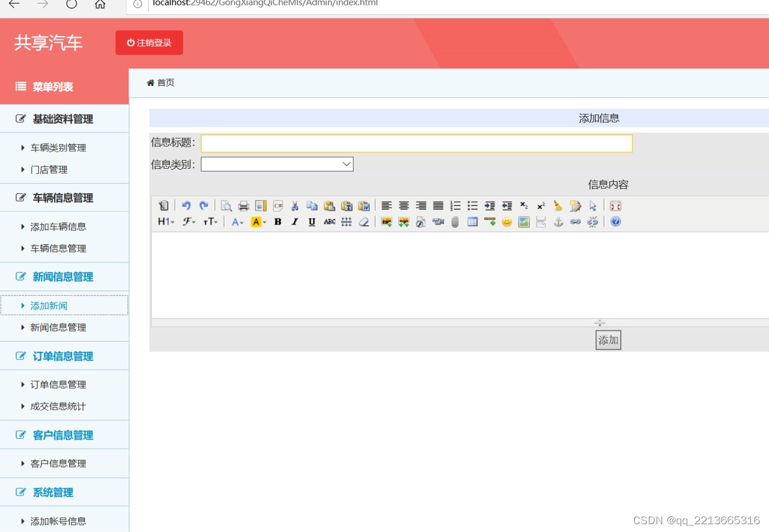Insert a template via the template icon
The width and height of the screenshot is (769, 532).
pyautogui.click(x=261, y=206)
